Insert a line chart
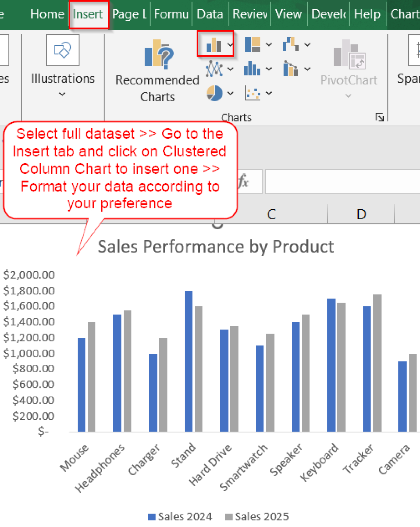This screenshot has width=420, height=527. pyautogui.click(x=214, y=69)
